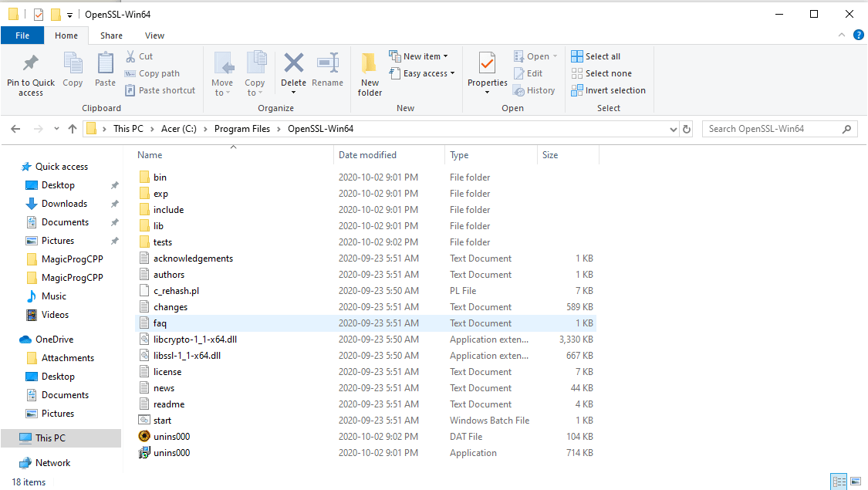Open recent locations dropdown
868x490 pixels.
tap(56, 129)
